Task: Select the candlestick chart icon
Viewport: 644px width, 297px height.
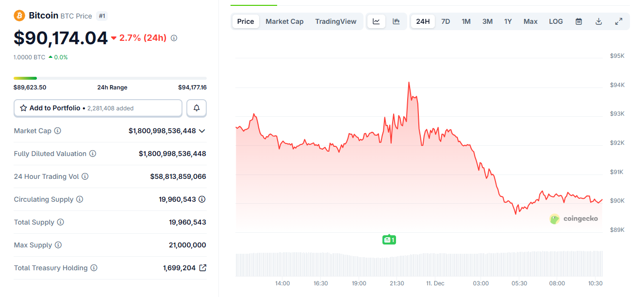Action: [396, 21]
